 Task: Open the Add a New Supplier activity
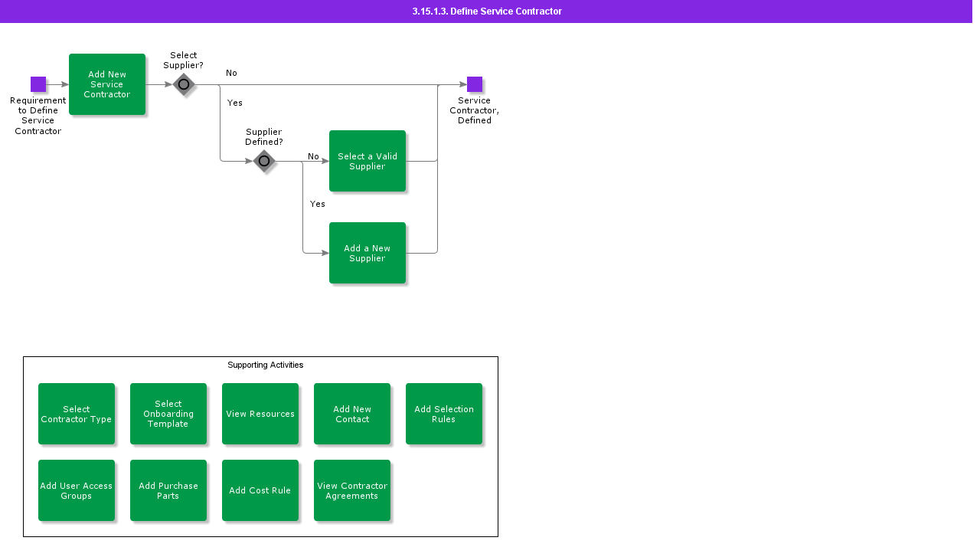367,253
